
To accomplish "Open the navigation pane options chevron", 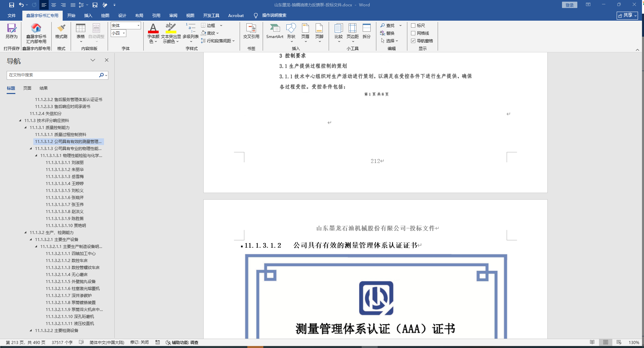I will 93,60.
